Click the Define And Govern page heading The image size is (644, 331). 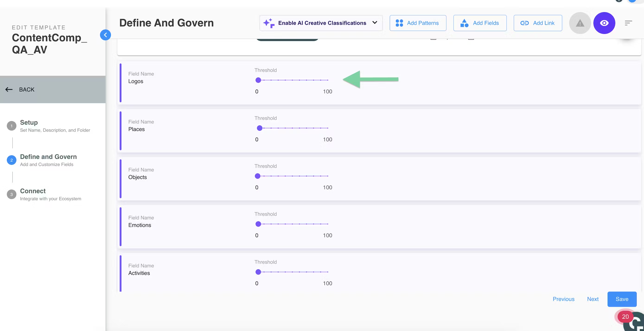click(x=166, y=23)
